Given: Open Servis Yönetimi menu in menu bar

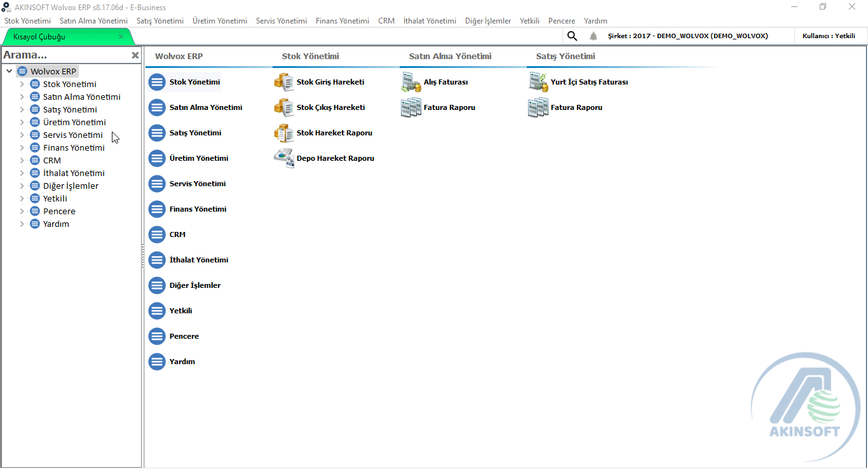Looking at the screenshot, I should pos(281,21).
